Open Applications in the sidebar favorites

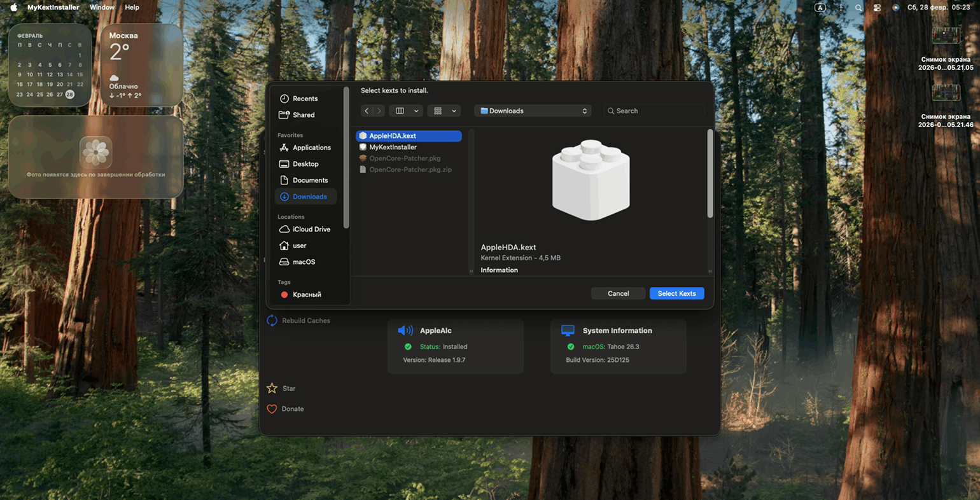coord(305,148)
